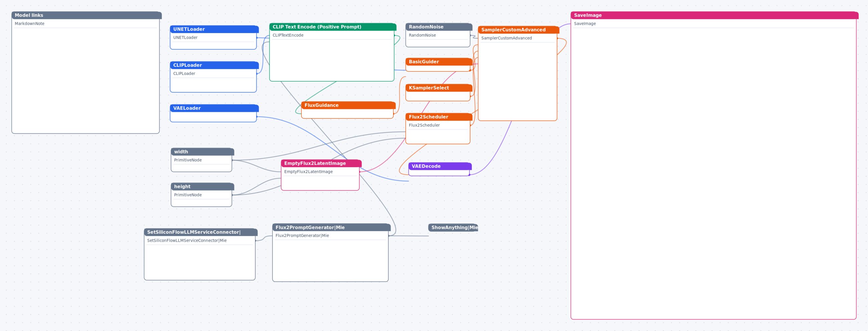Select the EmptyFlux2LatentImage node header
The height and width of the screenshot is (331, 868).
tap(321, 163)
